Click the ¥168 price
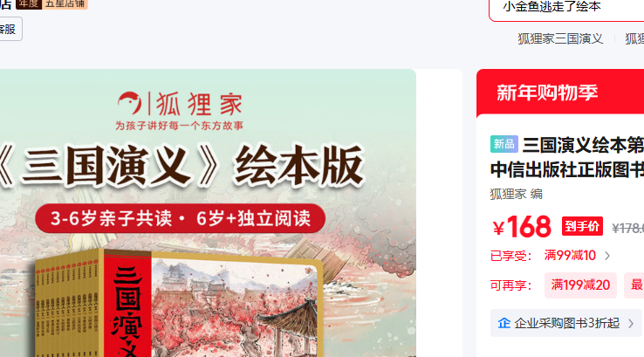The width and height of the screenshot is (644, 357). [522, 226]
